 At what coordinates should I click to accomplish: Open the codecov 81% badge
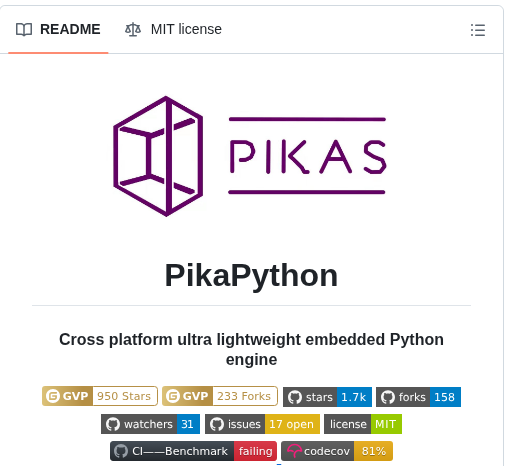coord(337,451)
